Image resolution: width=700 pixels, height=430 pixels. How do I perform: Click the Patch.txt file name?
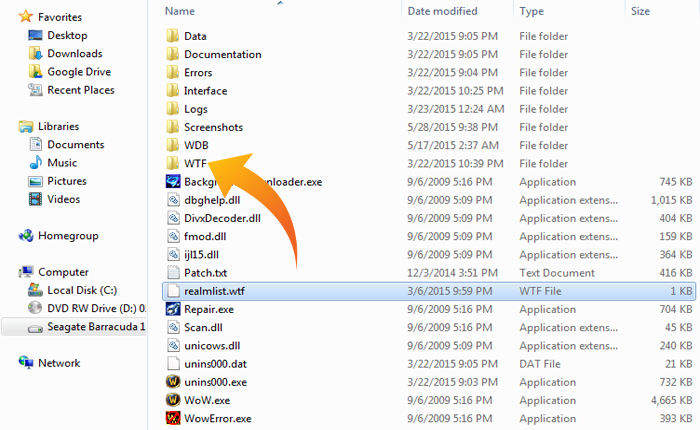[205, 273]
